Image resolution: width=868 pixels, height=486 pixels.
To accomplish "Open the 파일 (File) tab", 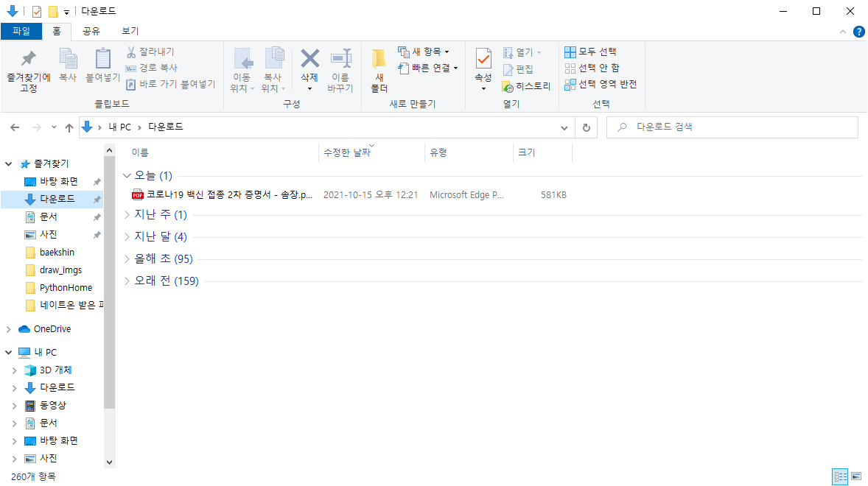I will click(x=21, y=31).
